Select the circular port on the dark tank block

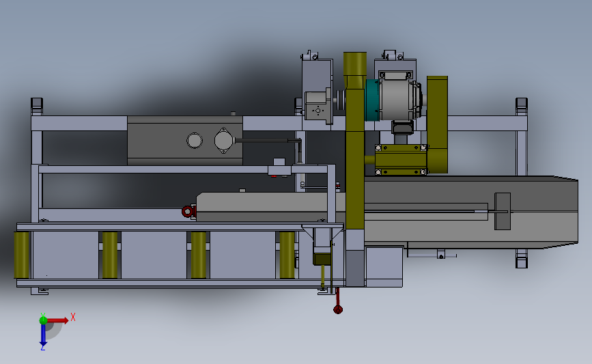click(195, 141)
